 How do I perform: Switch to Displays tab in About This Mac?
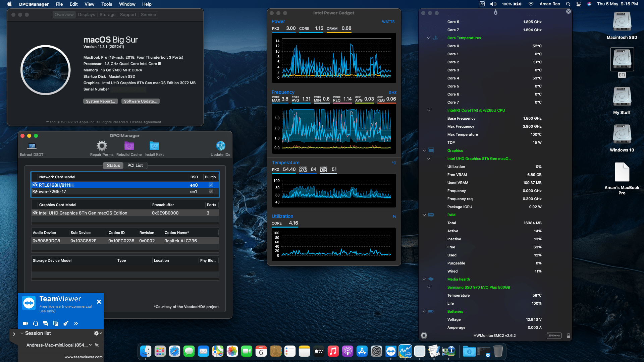[x=87, y=15]
